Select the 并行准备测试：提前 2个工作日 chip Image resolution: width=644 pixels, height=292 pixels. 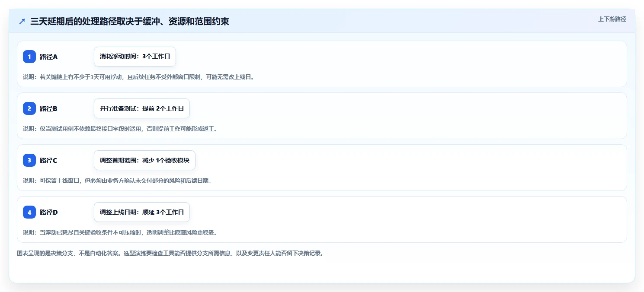(142, 108)
